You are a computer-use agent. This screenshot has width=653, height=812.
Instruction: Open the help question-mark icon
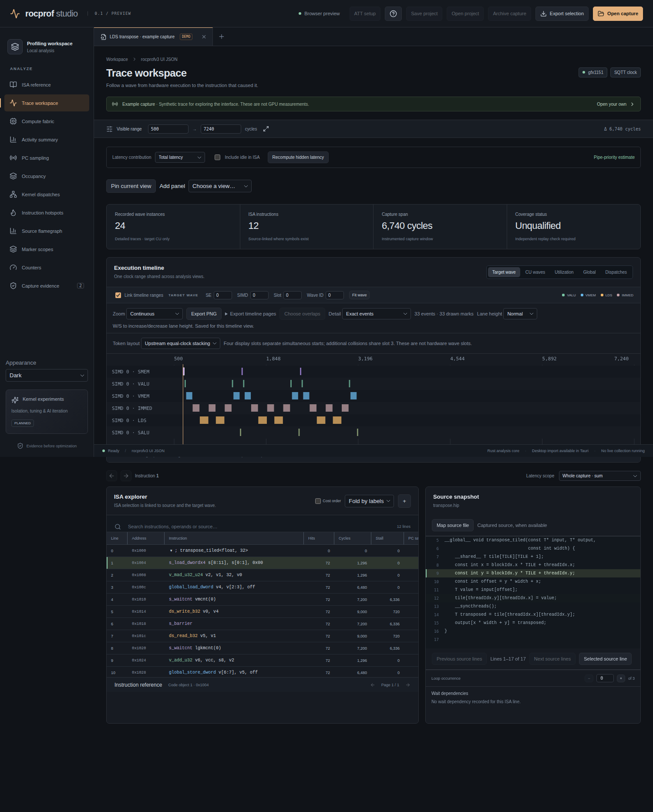(393, 13)
